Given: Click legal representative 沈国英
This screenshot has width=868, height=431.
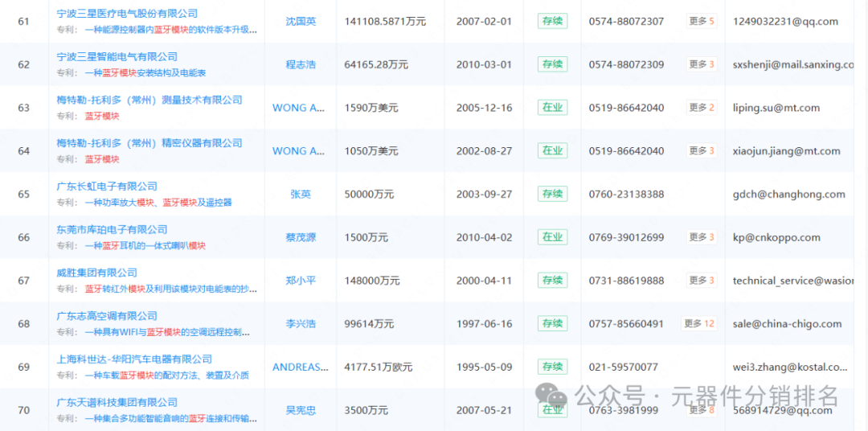Looking at the screenshot, I should pos(301,22).
